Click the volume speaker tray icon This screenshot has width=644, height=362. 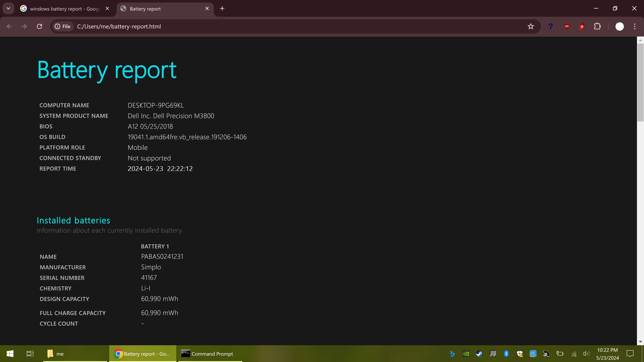[x=586, y=354]
